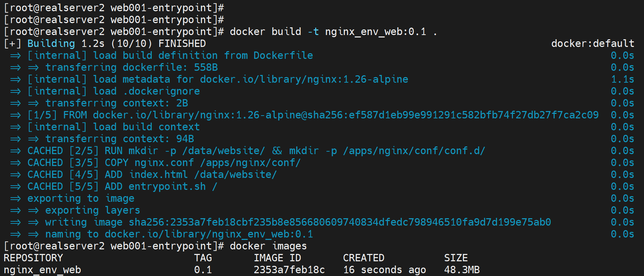The width and height of the screenshot is (644, 276).
Task: Click the load .dockerignore line
Action: [x=114, y=91]
